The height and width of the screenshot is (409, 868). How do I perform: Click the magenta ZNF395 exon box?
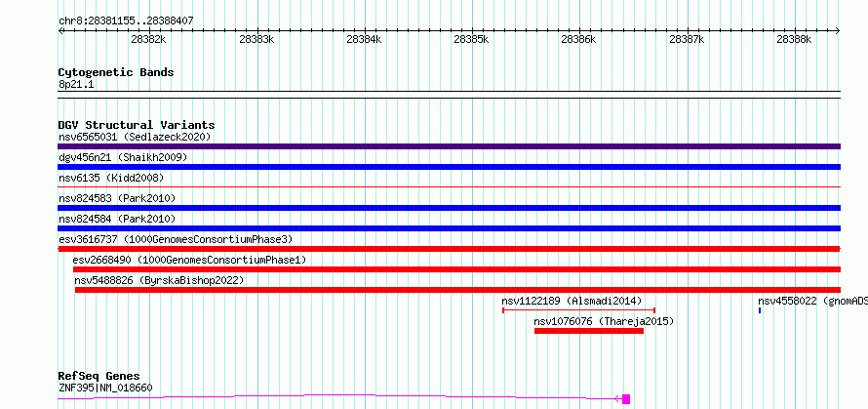click(626, 398)
